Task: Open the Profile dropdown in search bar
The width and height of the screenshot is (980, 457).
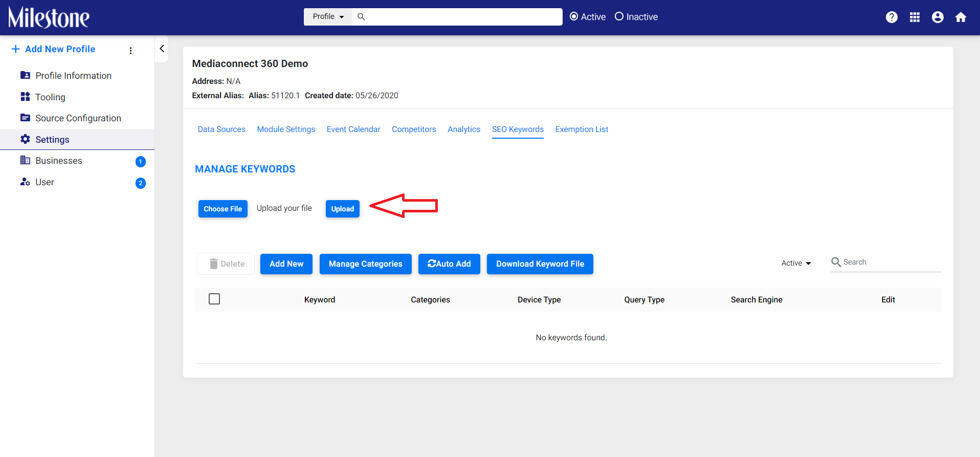Action: [x=328, y=17]
